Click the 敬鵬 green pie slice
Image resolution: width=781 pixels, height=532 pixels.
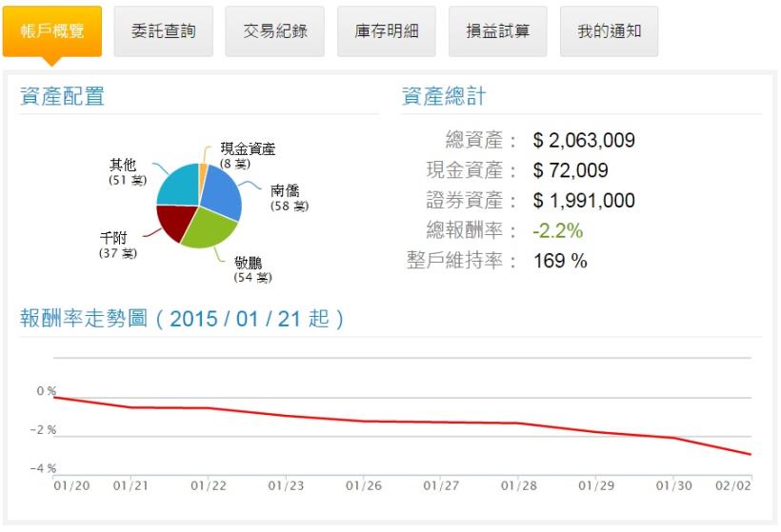point(210,227)
